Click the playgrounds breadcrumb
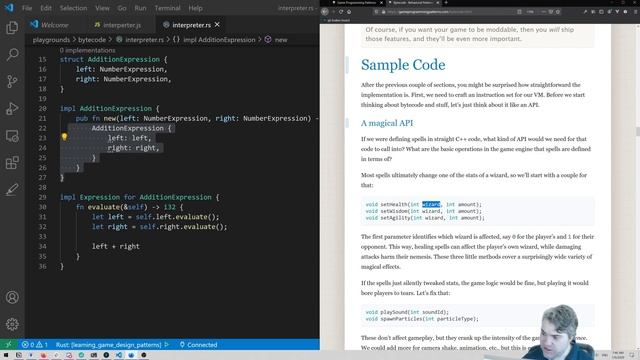 [51, 40]
